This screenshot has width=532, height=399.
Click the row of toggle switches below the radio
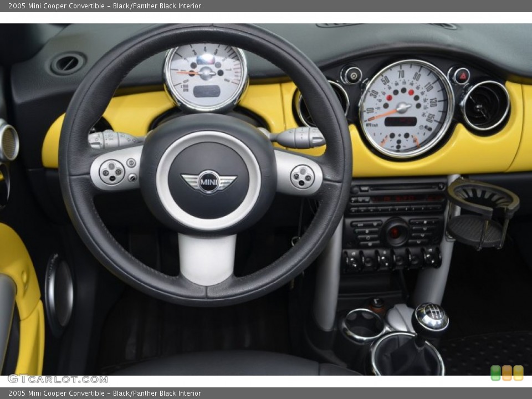pyautogui.click(x=392, y=259)
